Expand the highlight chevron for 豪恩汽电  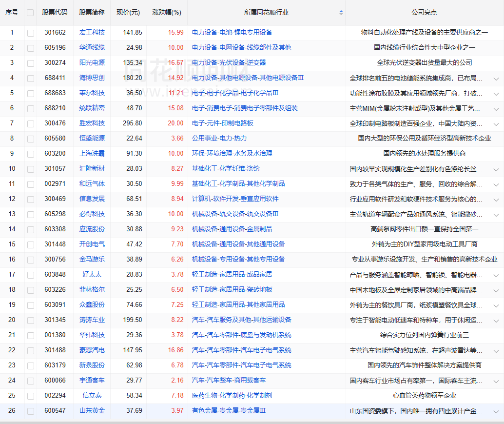tap(496, 350)
